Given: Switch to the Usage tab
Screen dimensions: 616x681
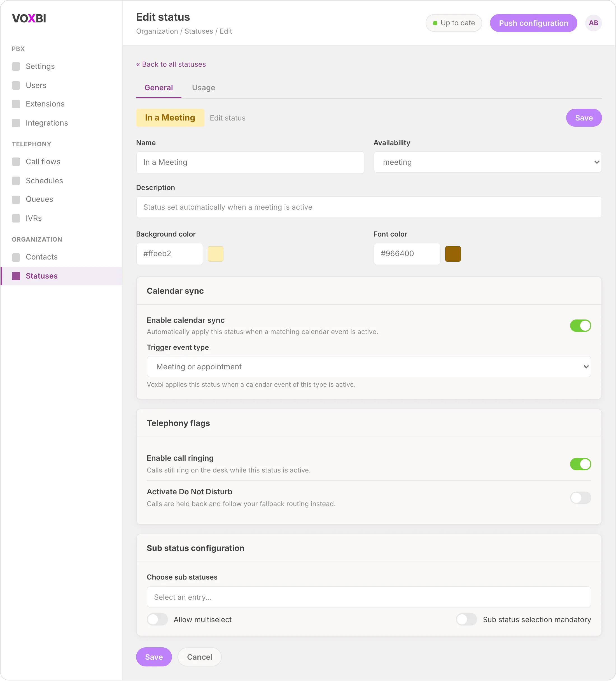Looking at the screenshot, I should [x=204, y=88].
